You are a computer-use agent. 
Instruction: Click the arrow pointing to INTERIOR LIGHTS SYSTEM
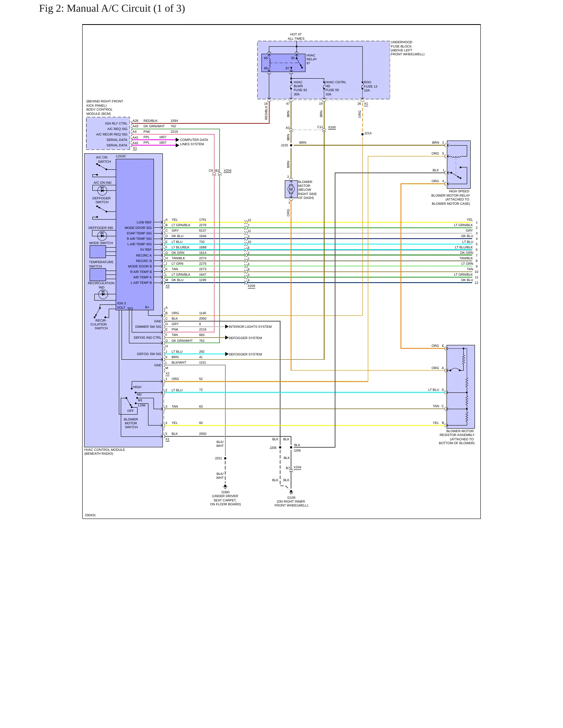coord(227,327)
